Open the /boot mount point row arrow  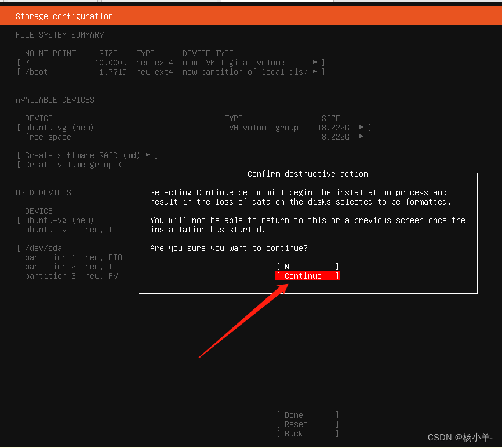click(x=315, y=71)
